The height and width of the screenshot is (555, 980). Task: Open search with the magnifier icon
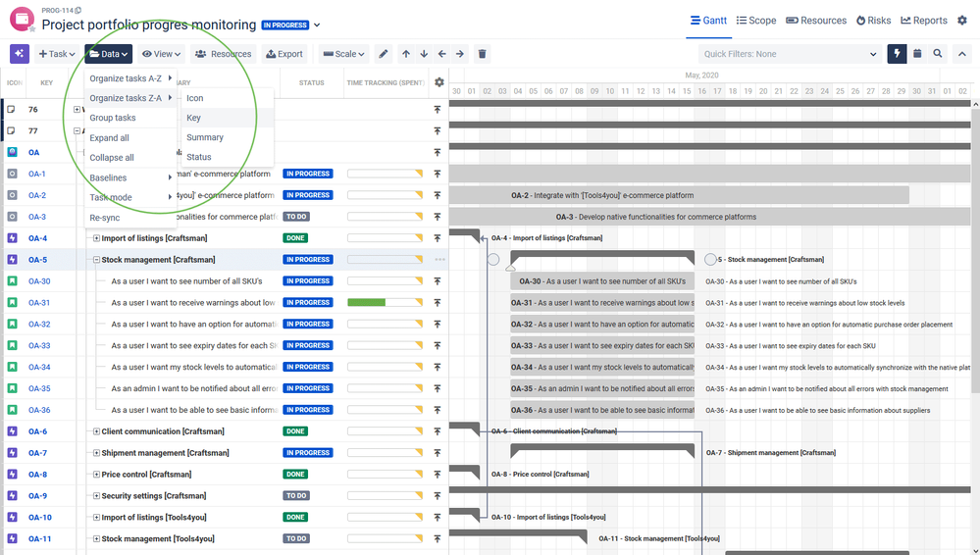pos(938,54)
